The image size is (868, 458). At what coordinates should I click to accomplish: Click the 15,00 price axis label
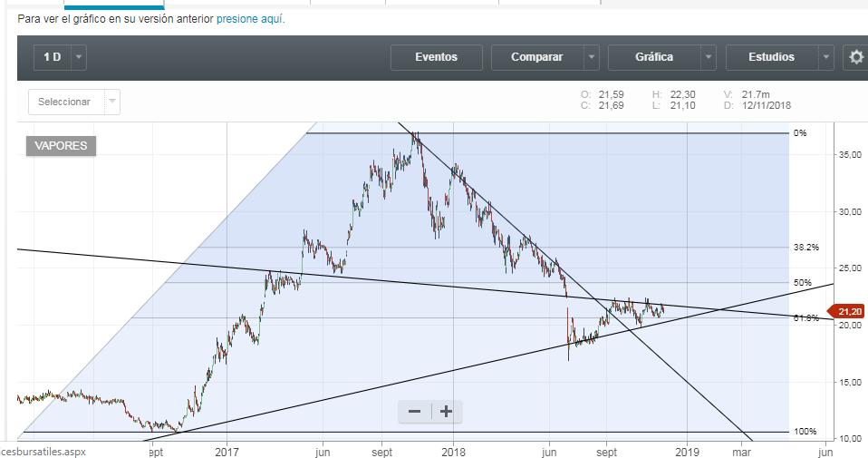coord(850,382)
